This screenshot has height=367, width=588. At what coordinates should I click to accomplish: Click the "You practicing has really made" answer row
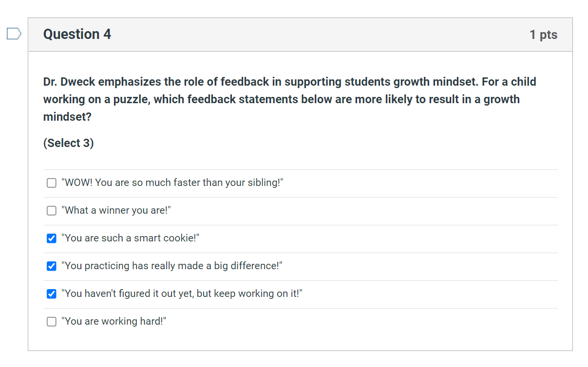[171, 266]
